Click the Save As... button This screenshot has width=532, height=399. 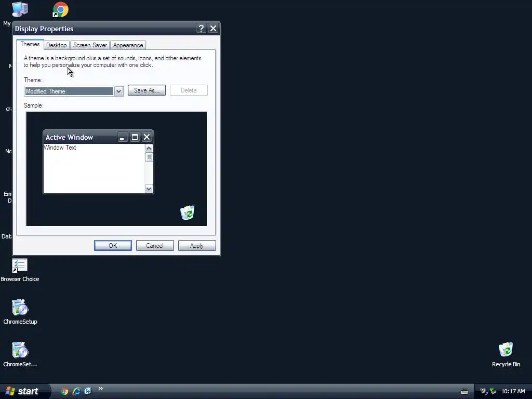click(x=147, y=90)
